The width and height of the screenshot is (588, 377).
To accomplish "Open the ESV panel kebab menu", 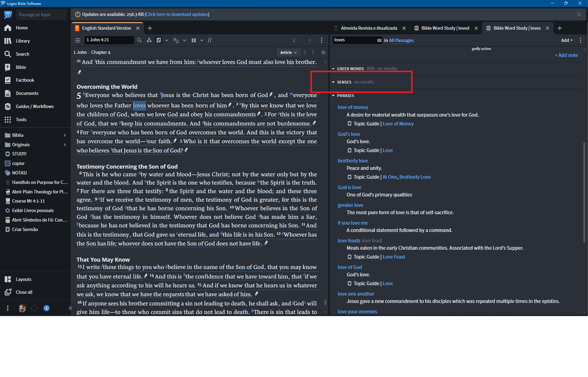I will pos(321,40).
